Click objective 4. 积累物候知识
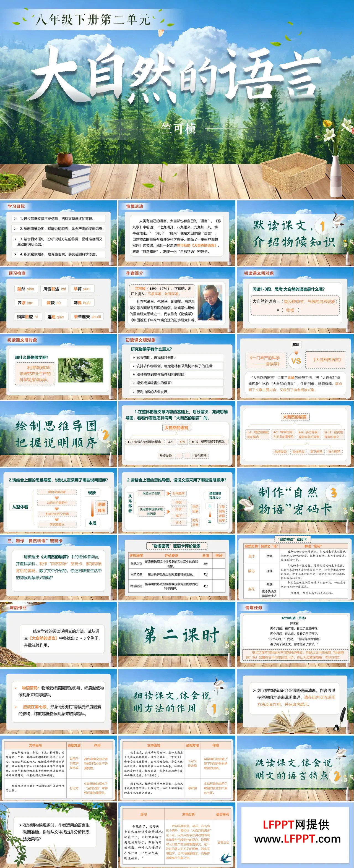The height and width of the screenshot is (868, 354). (x=58, y=254)
